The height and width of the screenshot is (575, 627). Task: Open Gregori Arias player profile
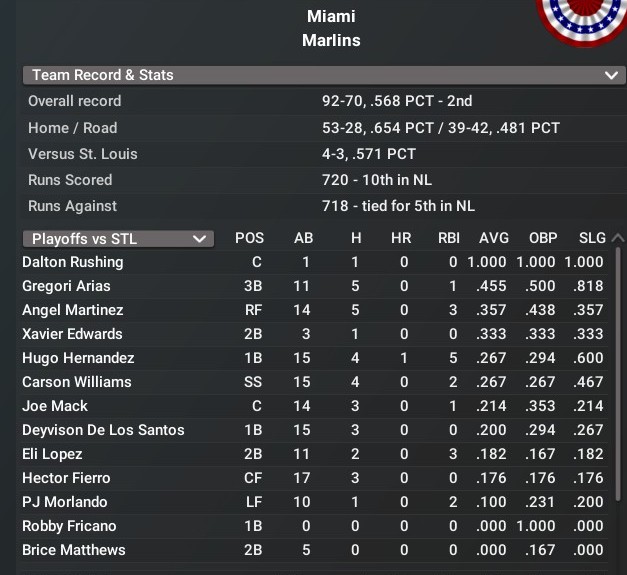[x=66, y=286]
